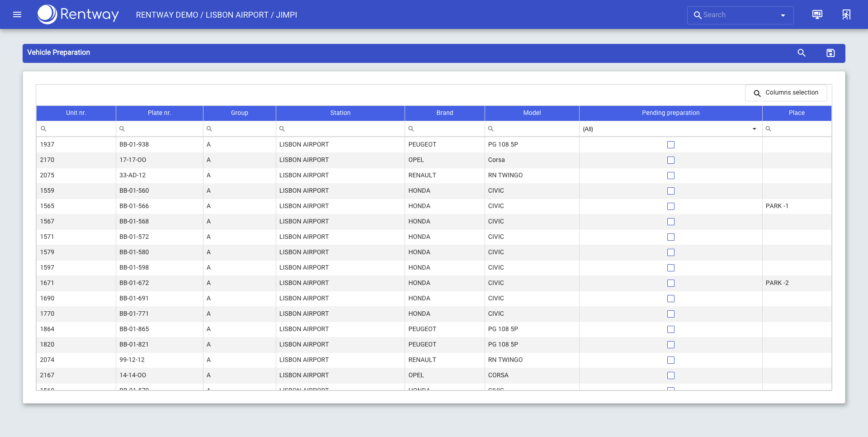Screen dimensions: 868x437
Task: Click the search icon in Vehicle Preparation bar
Action: click(802, 53)
